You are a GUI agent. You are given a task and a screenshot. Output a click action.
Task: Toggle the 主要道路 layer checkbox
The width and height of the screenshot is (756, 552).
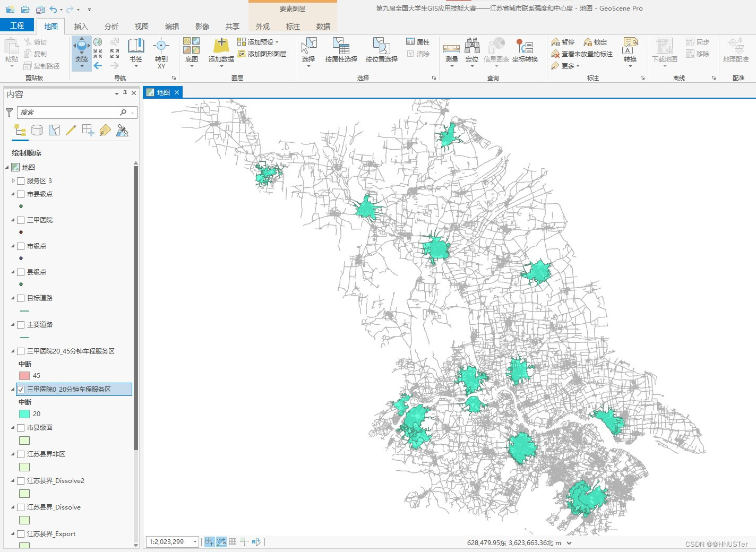pos(21,325)
